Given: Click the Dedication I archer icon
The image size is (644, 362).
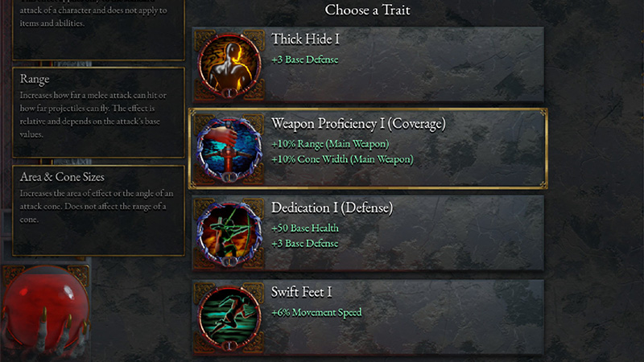Looking at the screenshot, I should (x=229, y=234).
